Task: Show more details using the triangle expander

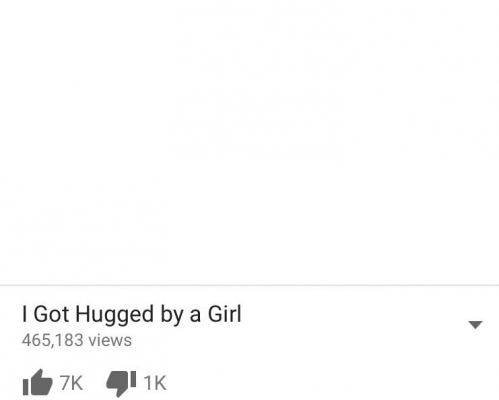Action: pos(475,324)
